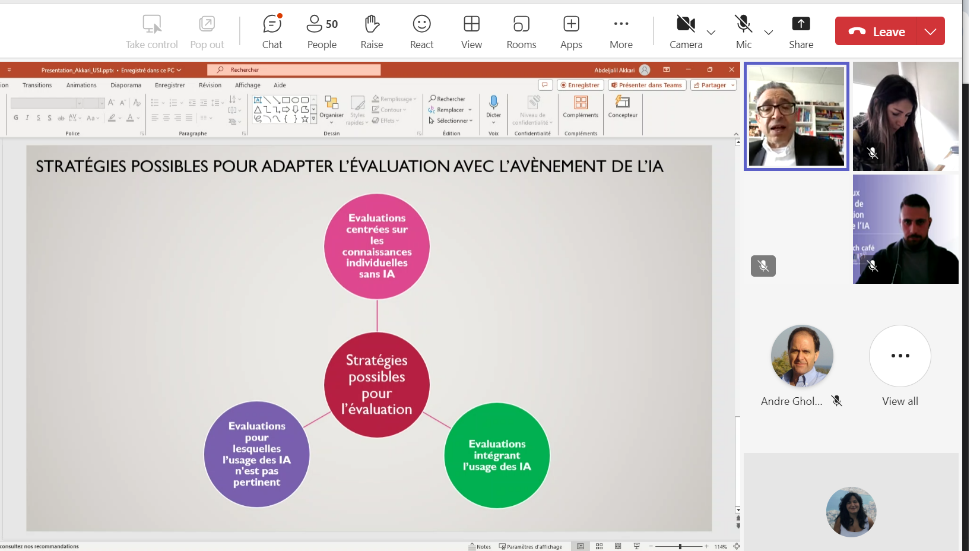Open breakout Rooms
The height and width of the screenshot is (551, 980).
(x=521, y=32)
